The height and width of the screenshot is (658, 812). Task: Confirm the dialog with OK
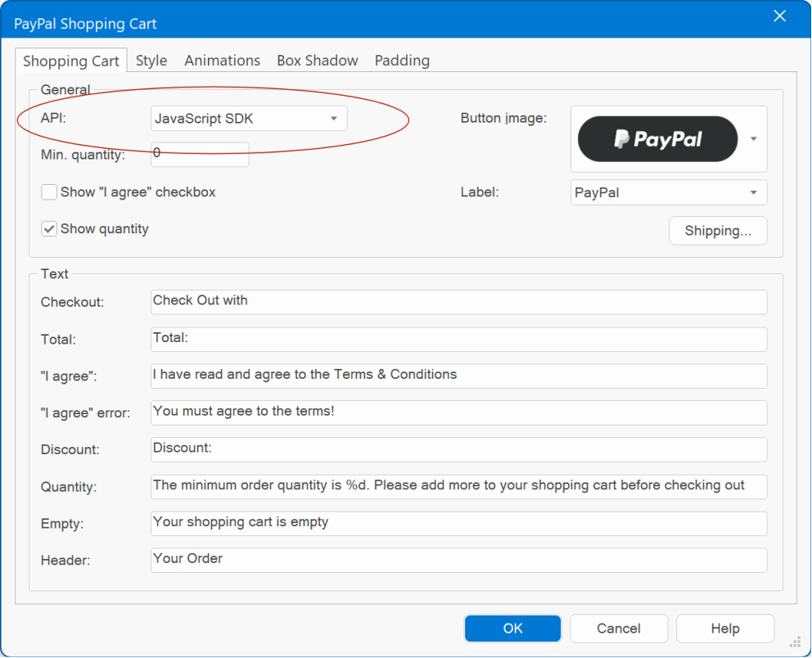click(512, 629)
